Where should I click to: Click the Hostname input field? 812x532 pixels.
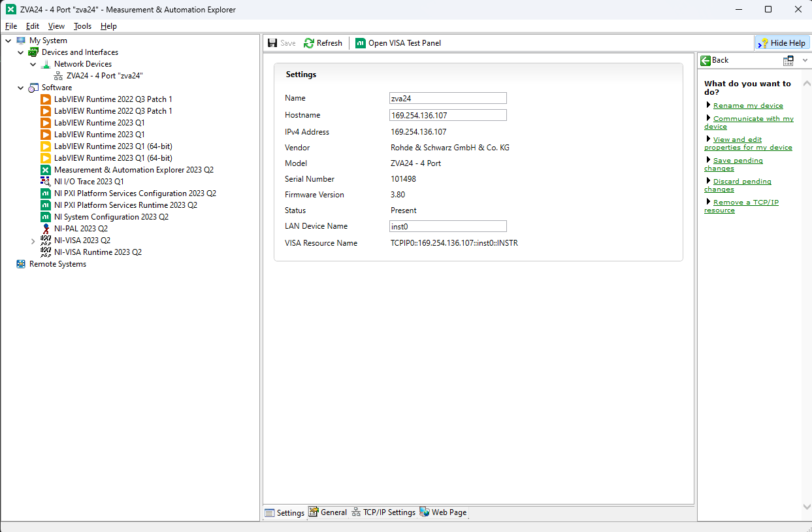point(447,115)
